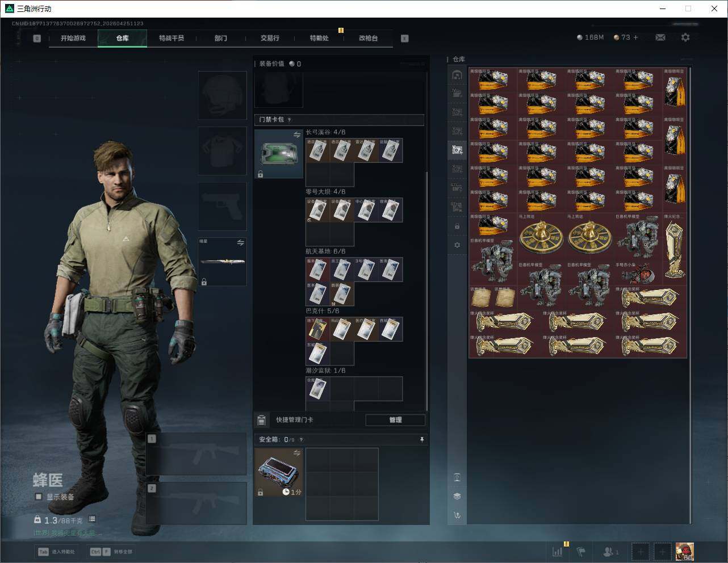Screen dimensions: 728x563
Task: Open the weight details list icon
Action: coord(92,519)
